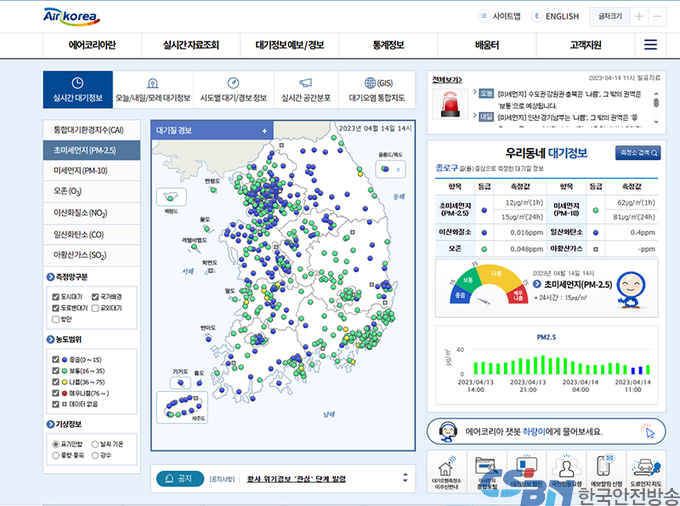
Task: Toggle the 국가배경 checkbox
Action: tap(95, 297)
